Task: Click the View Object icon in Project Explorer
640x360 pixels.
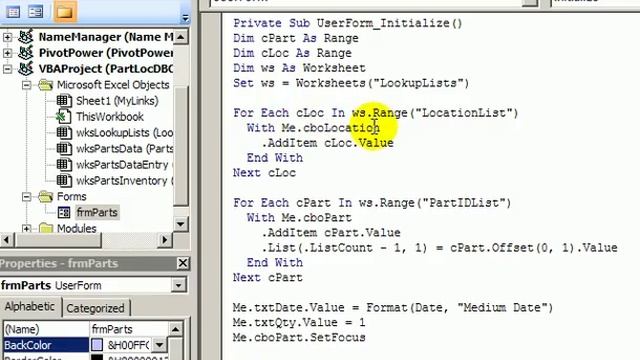Action: click(36, 12)
